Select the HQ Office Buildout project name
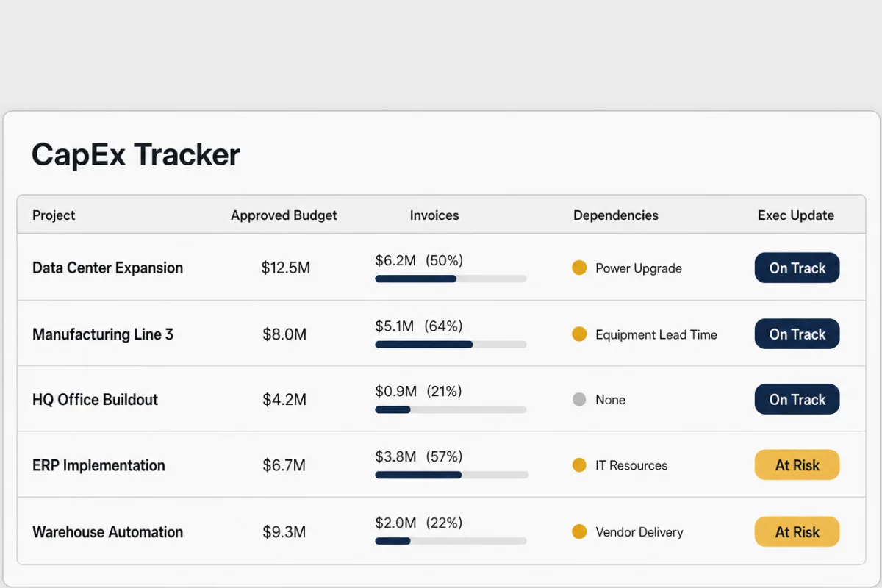This screenshot has width=882, height=588. point(96,400)
